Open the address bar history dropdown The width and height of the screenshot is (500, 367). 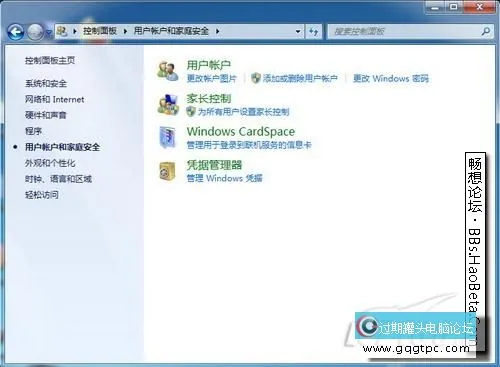[x=298, y=32]
